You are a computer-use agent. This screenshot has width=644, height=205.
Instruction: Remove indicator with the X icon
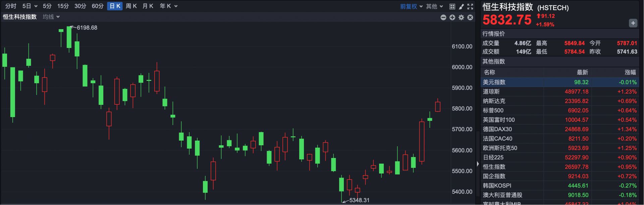[470, 17]
